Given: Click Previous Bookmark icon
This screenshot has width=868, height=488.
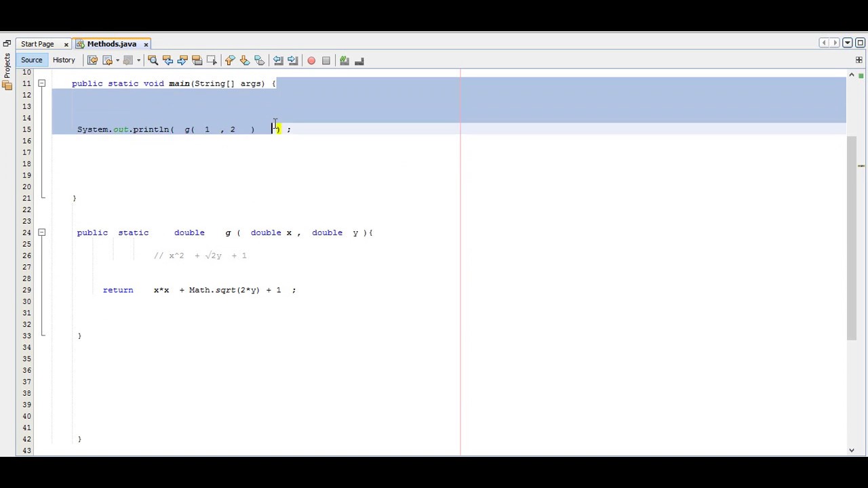Looking at the screenshot, I should tap(230, 60).
